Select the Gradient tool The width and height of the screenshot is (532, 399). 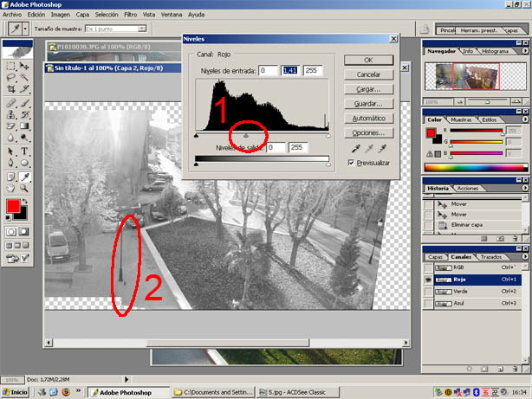pyautogui.click(x=24, y=125)
